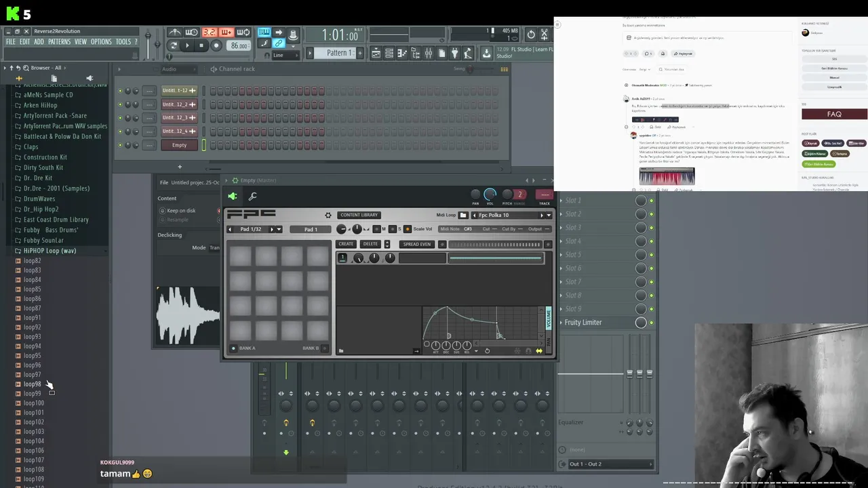Click the CONTENT LIBRARY button
868x488 pixels.
coord(359,215)
